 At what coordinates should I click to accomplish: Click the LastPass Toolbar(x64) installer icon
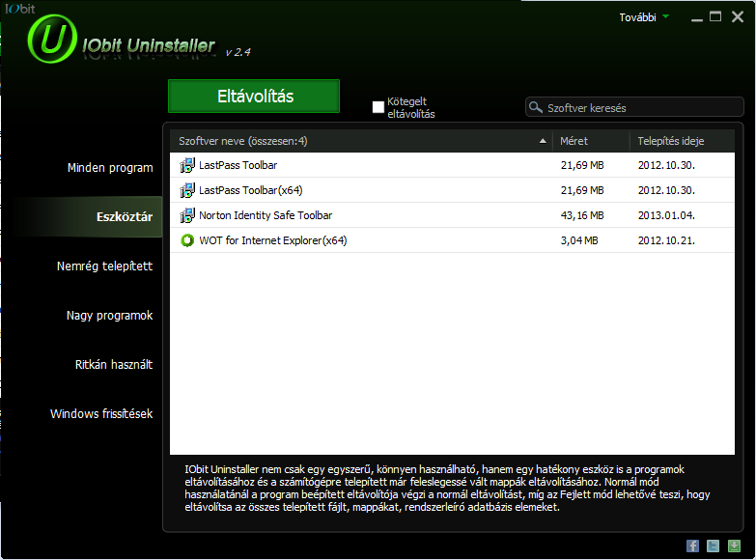(x=187, y=190)
